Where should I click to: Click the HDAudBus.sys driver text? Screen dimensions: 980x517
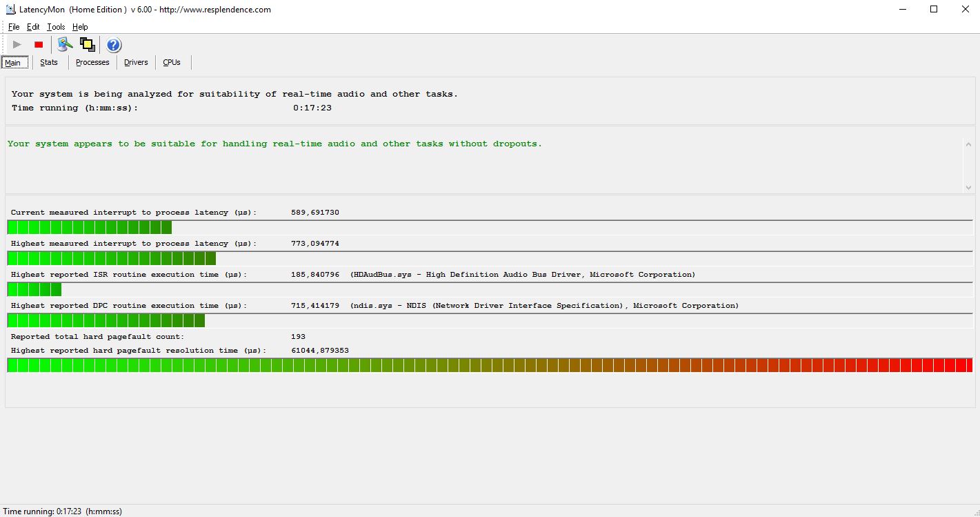click(x=523, y=275)
